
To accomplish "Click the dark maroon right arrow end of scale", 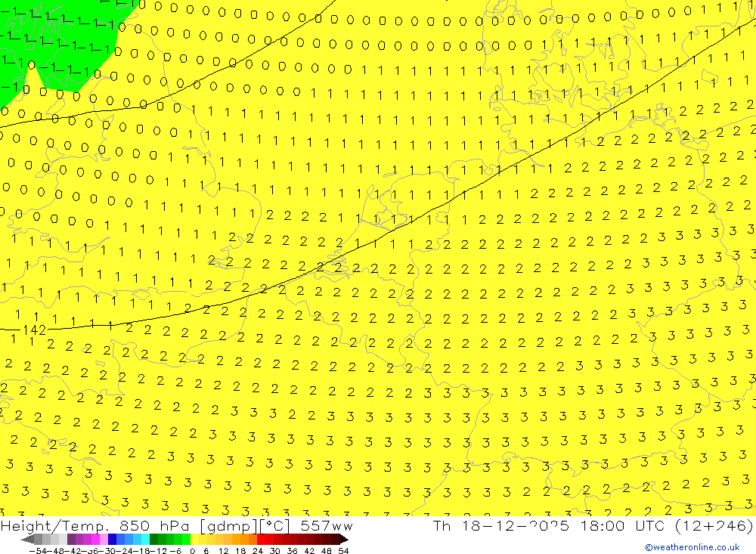I will (x=344, y=539).
